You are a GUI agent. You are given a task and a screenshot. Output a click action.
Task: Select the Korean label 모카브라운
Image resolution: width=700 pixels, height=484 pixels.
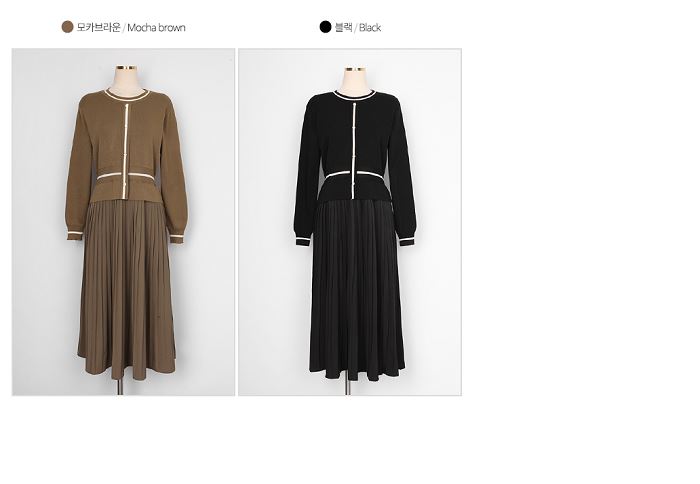point(99,27)
